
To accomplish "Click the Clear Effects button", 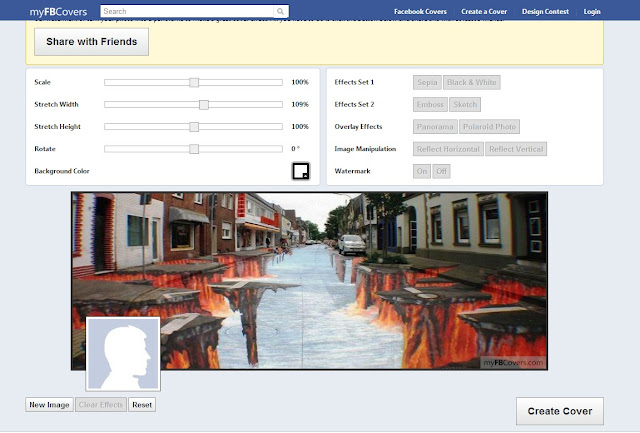I will point(101,405).
